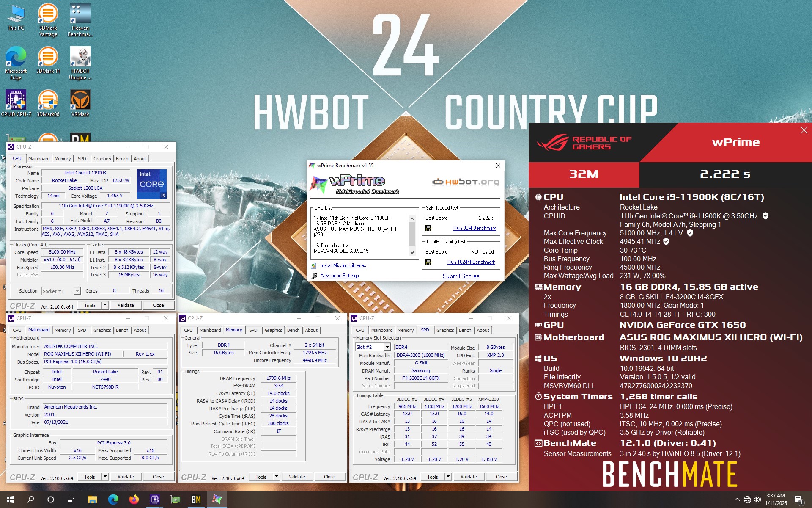Open CPUID CPU-Z desktop shortcut
The image size is (812, 508).
click(16, 103)
